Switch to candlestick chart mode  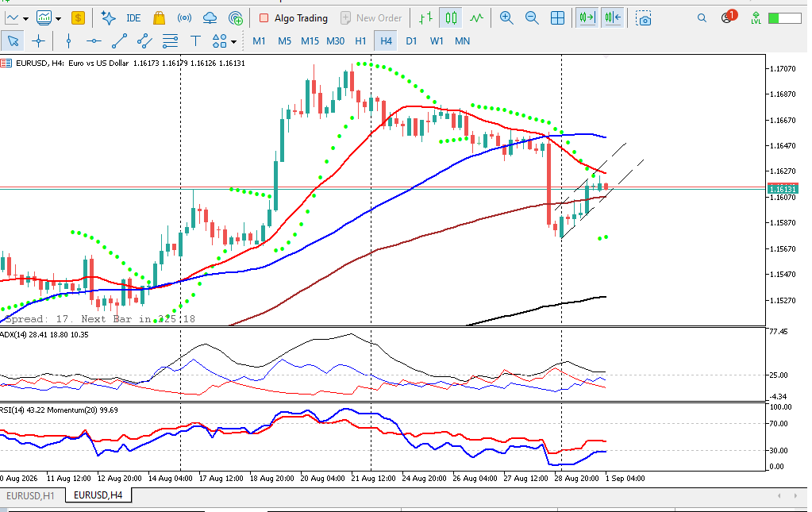pos(451,18)
